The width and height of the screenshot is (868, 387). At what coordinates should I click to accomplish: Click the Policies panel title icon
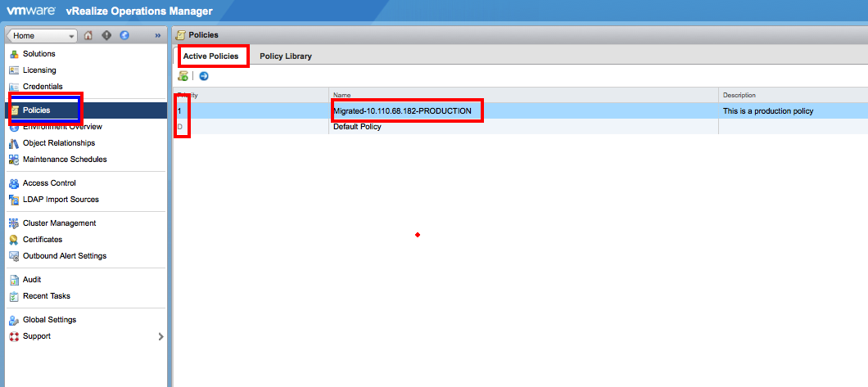[x=180, y=35]
